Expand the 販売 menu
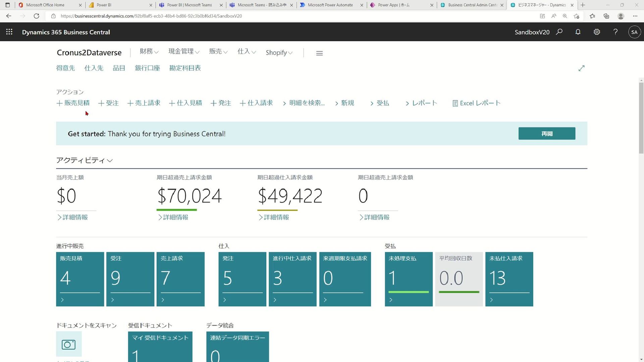 coord(218,51)
